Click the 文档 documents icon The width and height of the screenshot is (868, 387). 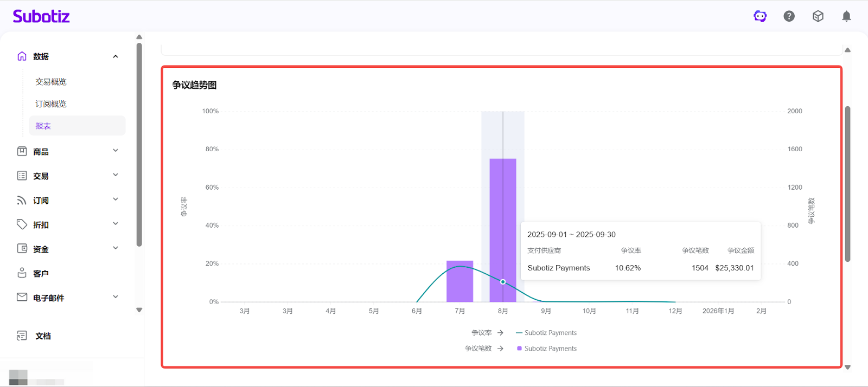tap(22, 336)
